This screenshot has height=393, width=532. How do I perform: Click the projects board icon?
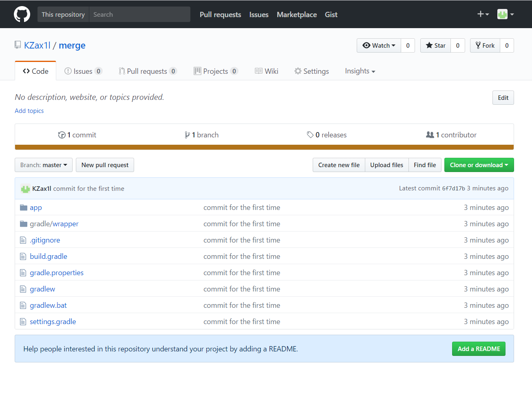[197, 71]
